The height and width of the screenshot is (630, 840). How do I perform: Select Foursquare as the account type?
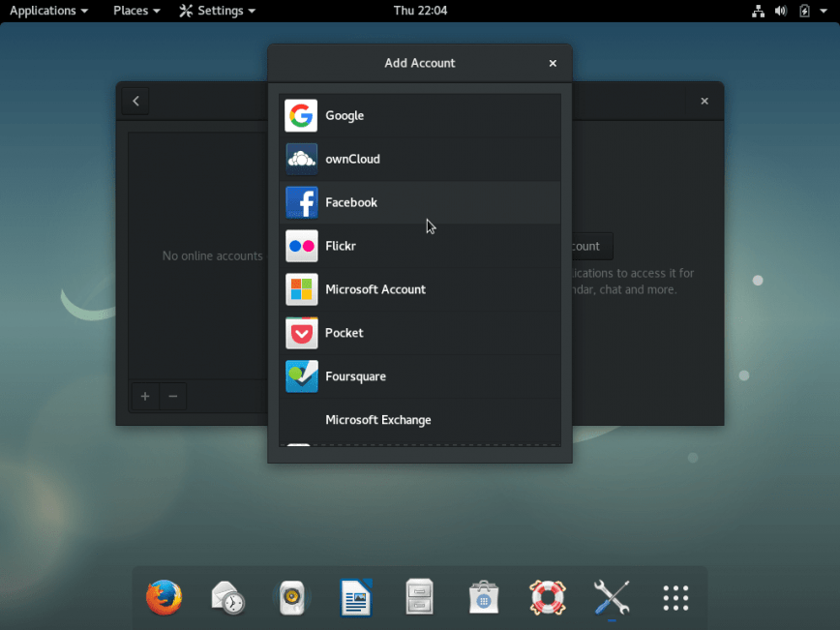355,377
